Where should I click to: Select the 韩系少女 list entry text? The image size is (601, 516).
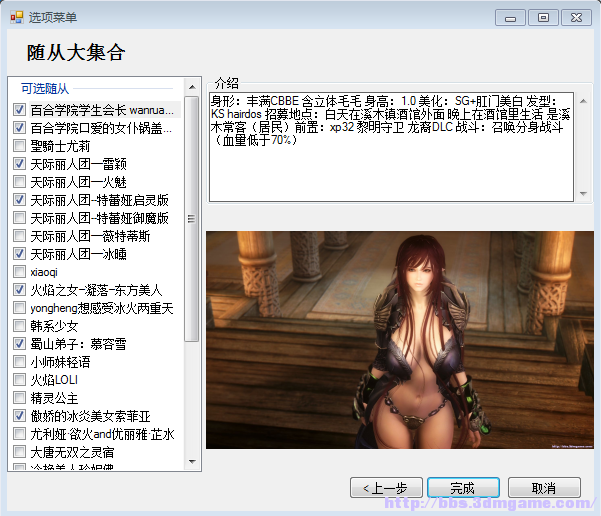[x=54, y=326]
